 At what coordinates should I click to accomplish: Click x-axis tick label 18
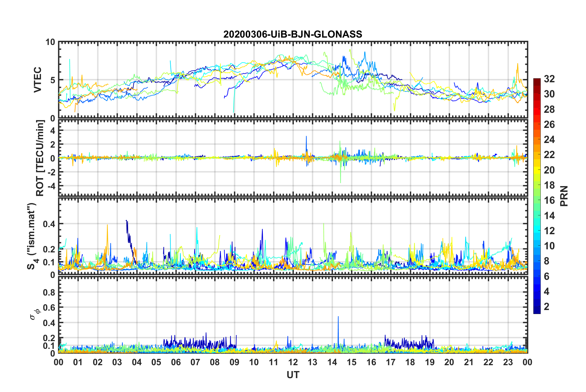(x=410, y=362)
